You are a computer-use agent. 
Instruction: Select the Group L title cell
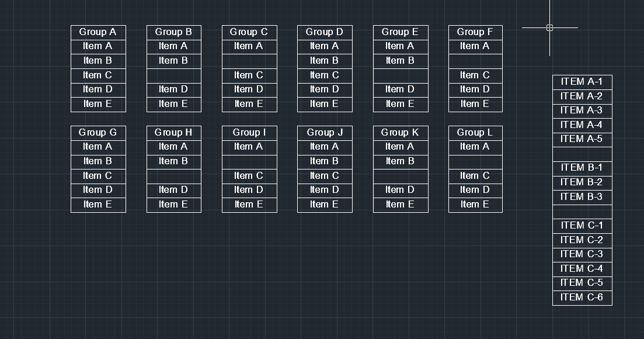pyautogui.click(x=475, y=133)
